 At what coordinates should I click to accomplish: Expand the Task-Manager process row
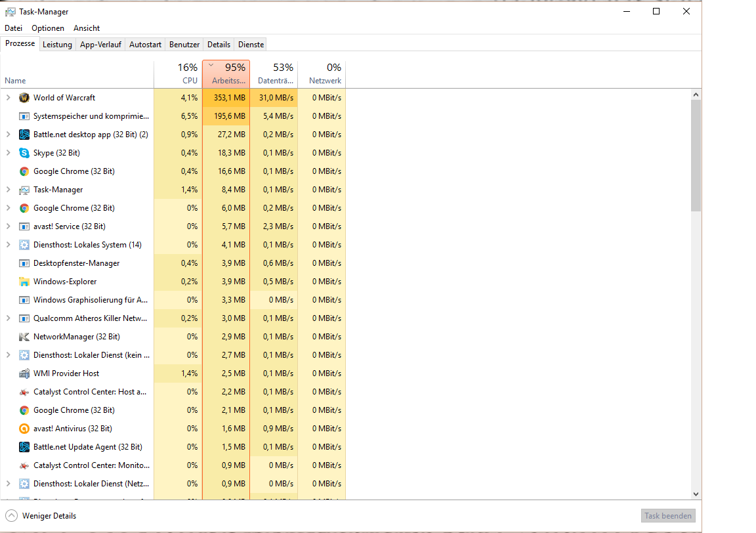8,190
